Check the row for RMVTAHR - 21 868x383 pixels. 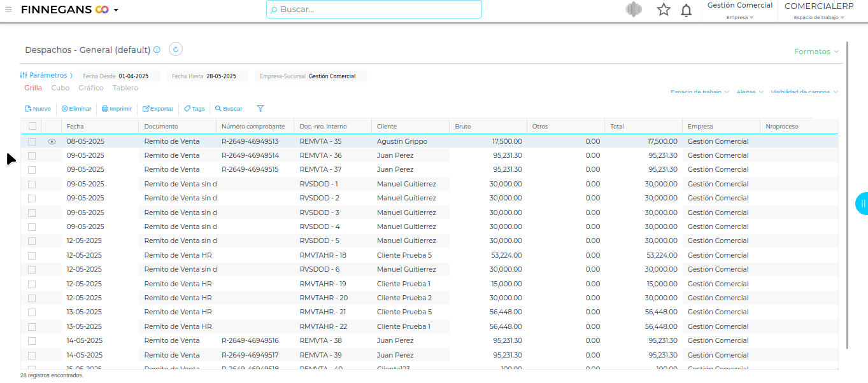click(x=32, y=312)
